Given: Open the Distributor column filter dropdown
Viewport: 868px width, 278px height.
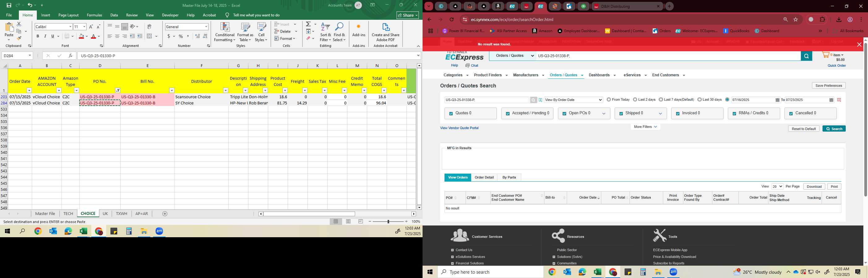Looking at the screenshot, I should 226,90.
